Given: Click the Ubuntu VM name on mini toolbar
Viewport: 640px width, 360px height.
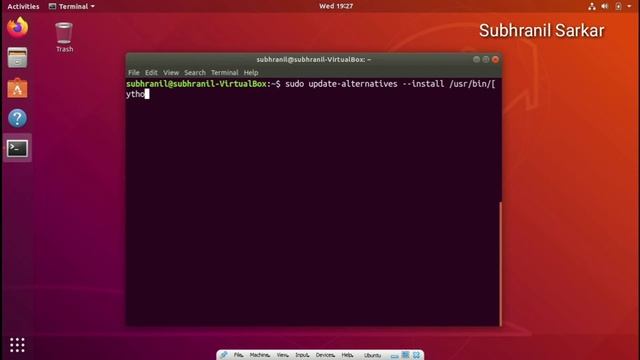Looking at the screenshot, I should click(372, 356).
